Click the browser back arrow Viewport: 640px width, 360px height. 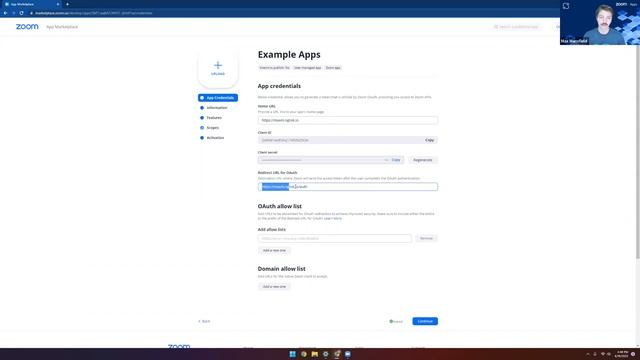[x=5, y=13]
